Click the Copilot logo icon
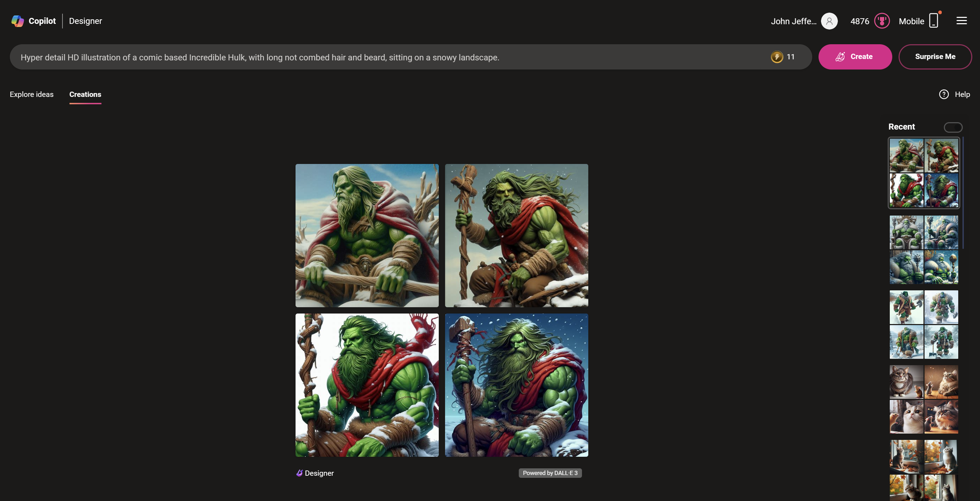This screenshot has width=980, height=501. point(18,21)
